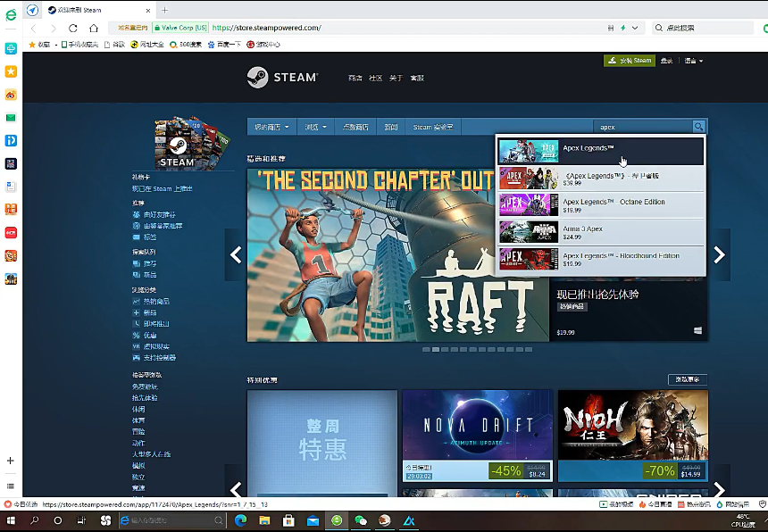Viewport: 768px width, 532px height.
Task: Open the 客服 support menu
Action: (x=417, y=78)
